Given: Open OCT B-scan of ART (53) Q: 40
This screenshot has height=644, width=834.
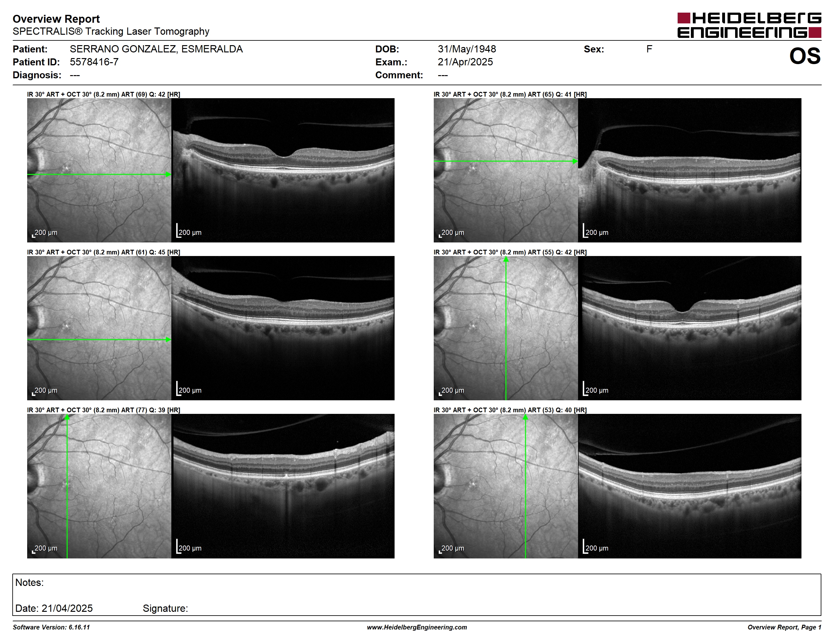Looking at the screenshot, I should point(690,486).
